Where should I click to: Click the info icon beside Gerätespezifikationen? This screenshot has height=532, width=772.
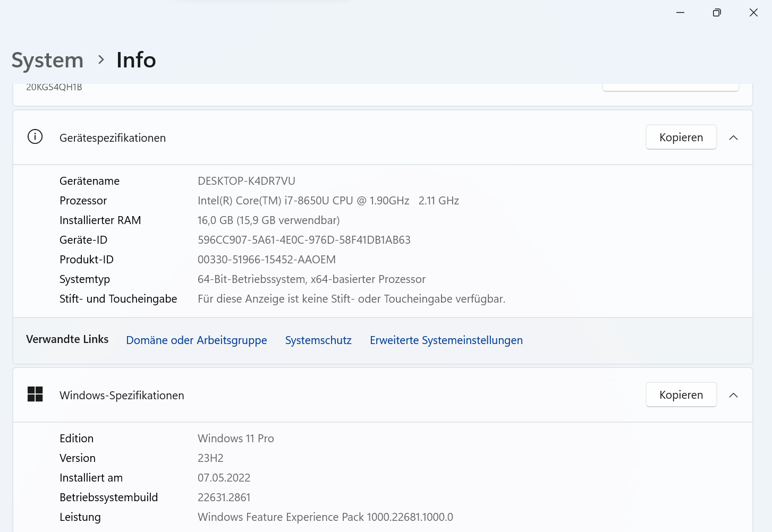coord(35,137)
